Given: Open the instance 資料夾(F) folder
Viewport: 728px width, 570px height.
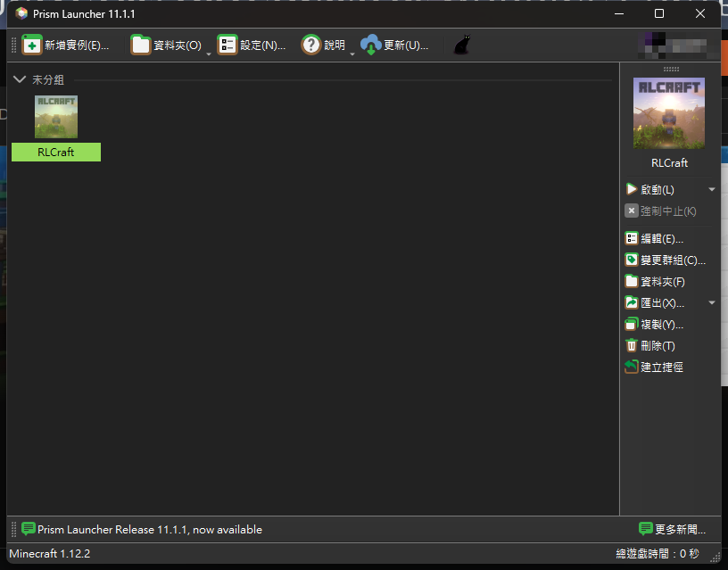Looking at the screenshot, I should coord(655,281).
